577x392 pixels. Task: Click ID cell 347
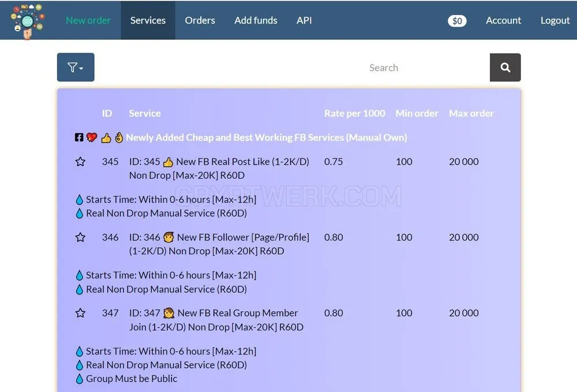click(x=110, y=313)
